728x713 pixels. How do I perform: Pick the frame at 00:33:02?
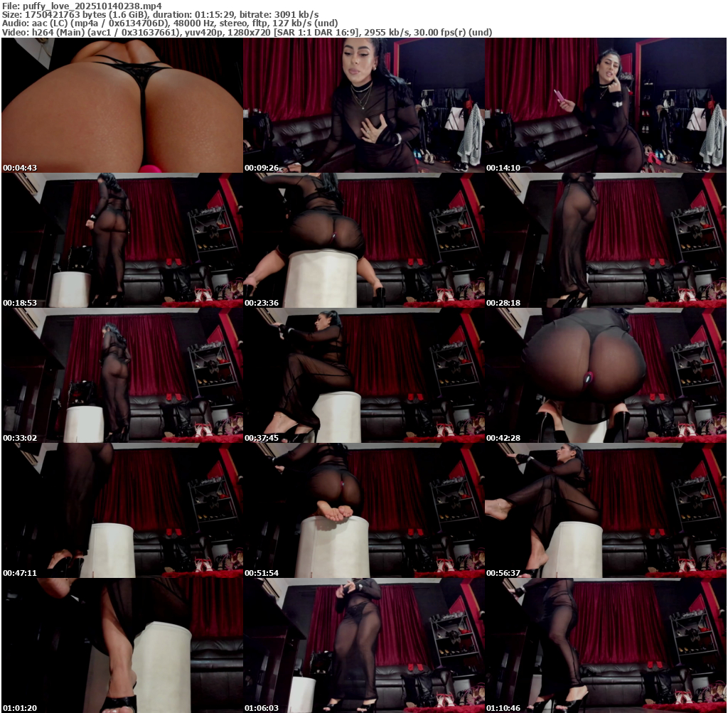[122, 375]
